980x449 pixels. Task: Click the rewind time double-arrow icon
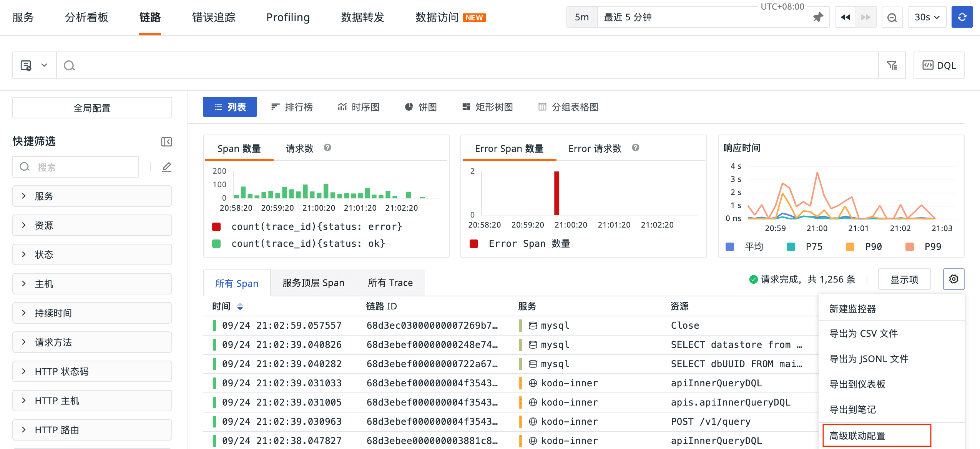(845, 17)
